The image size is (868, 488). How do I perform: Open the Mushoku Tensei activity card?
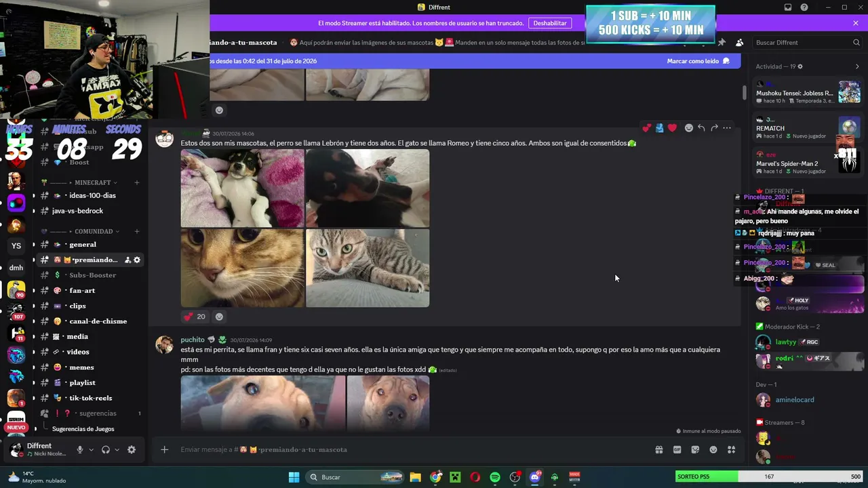(808, 93)
